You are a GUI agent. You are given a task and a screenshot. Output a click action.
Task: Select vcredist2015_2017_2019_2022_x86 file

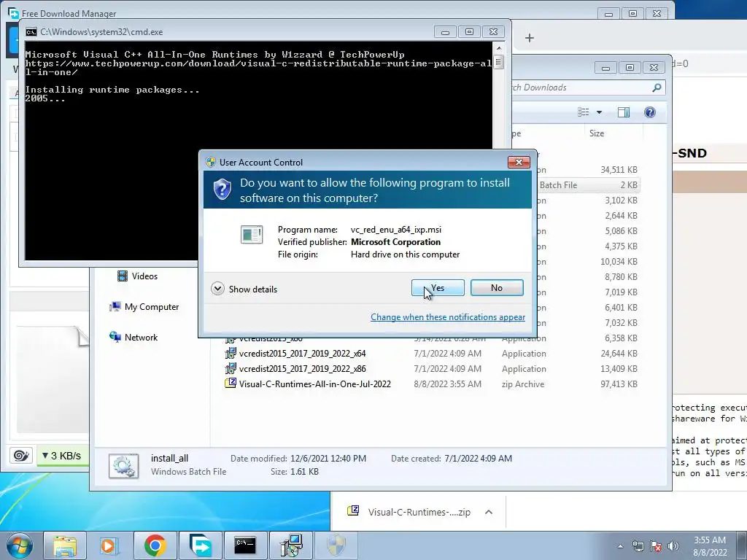coord(302,368)
